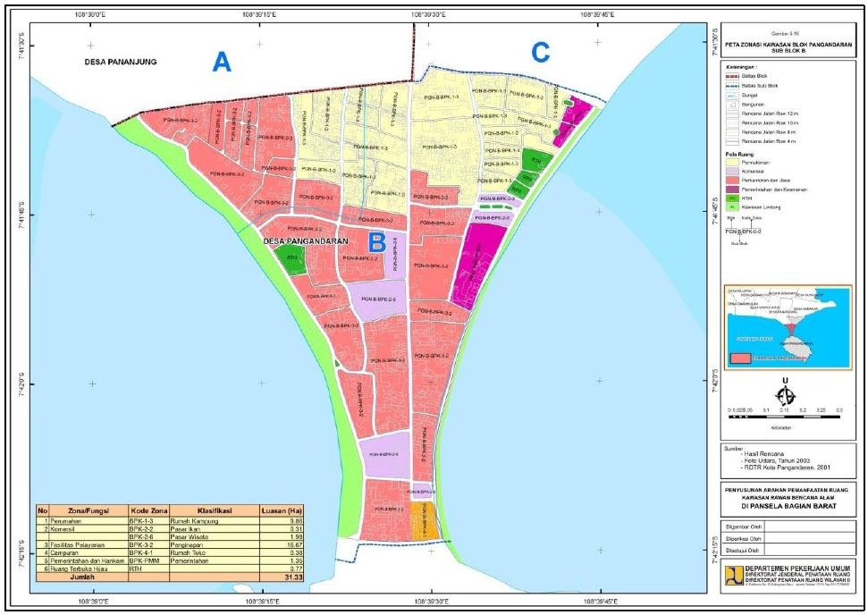Viewport: 868px width, 615px height.
Task: Pick the dark green RTH legend swatch
Action: click(733, 198)
